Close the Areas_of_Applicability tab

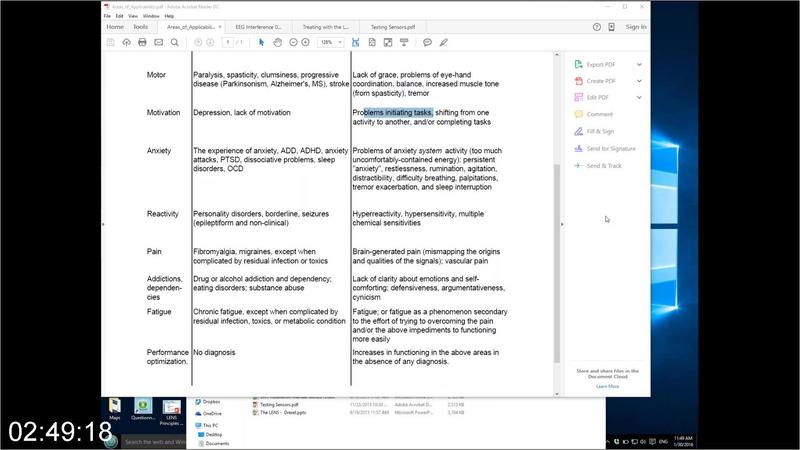[x=220, y=27]
